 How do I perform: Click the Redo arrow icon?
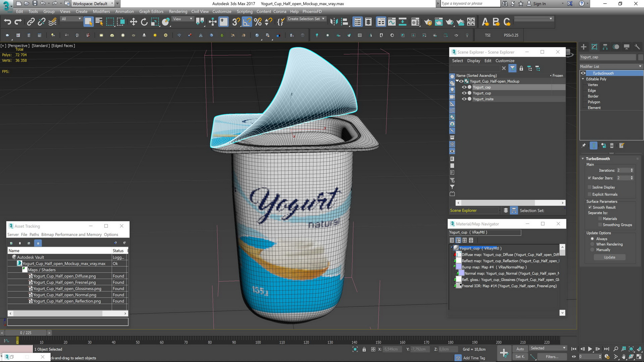pos(18,22)
